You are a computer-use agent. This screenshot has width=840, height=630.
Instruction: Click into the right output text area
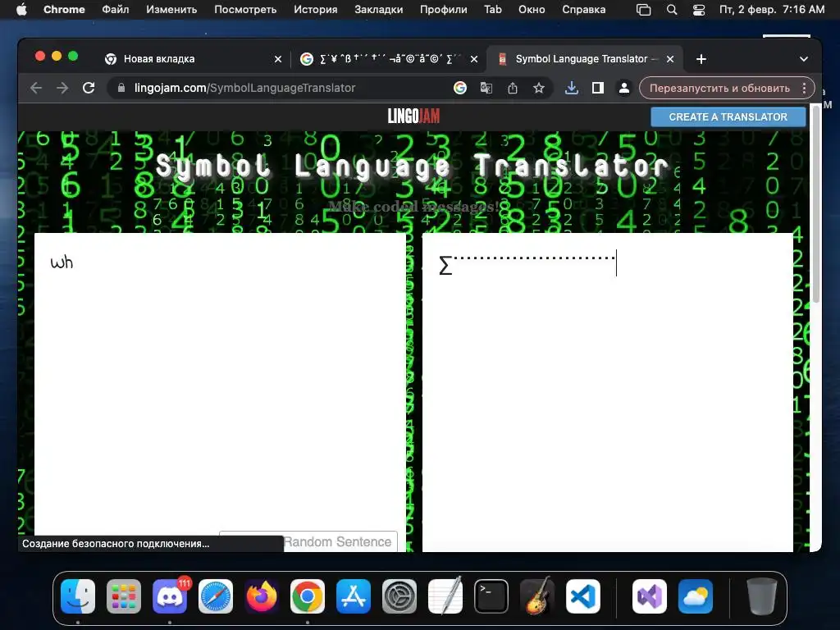[608, 392]
